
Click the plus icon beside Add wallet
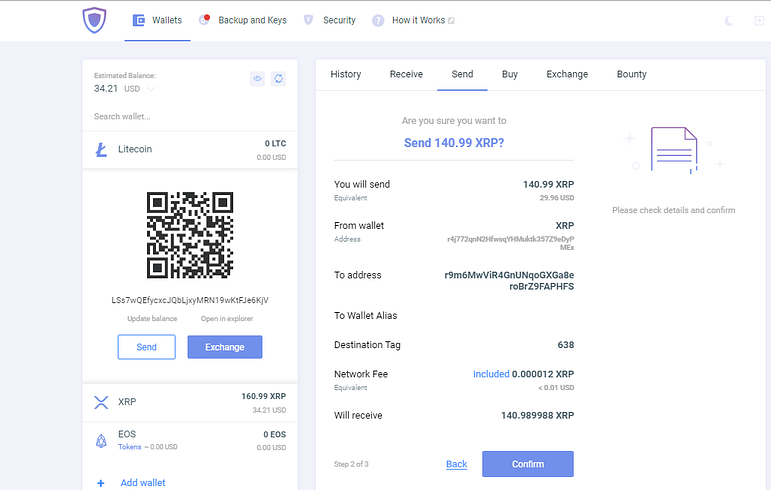pos(101,483)
